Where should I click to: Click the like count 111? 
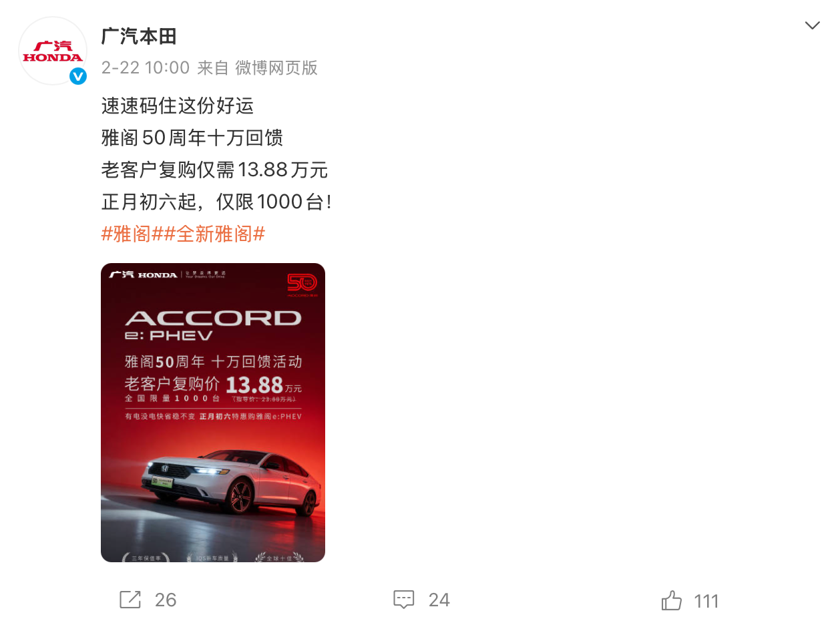pyautogui.click(x=706, y=601)
